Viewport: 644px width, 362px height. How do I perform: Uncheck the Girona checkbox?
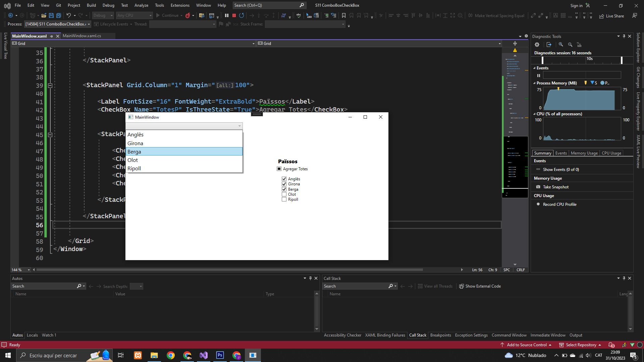click(284, 184)
